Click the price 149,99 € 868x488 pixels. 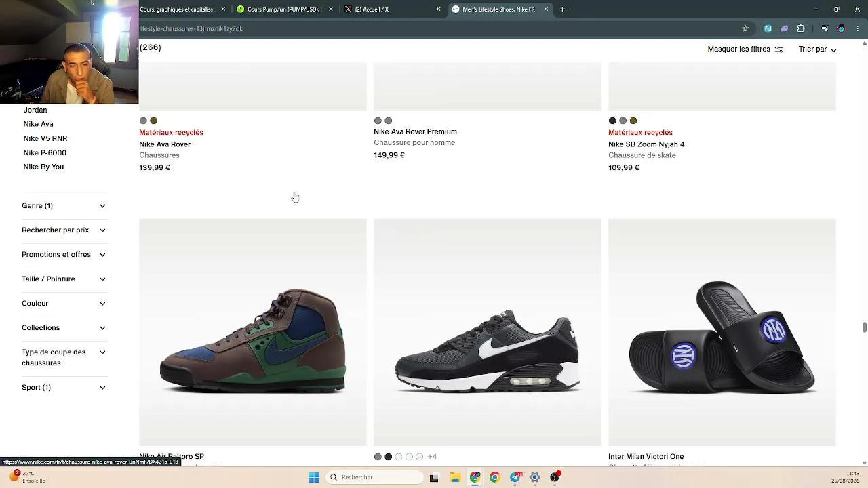[389, 155]
